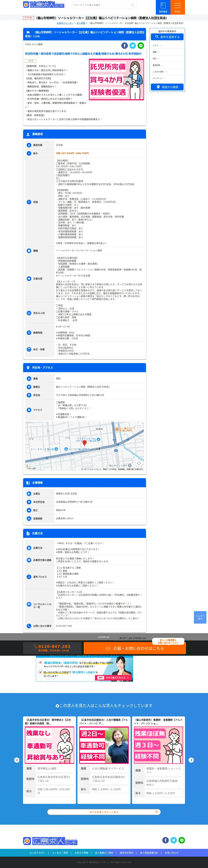Viewport: 208px width, 868px height.
Task: Click the アクセス train icon
Action: [x=29, y=410]
